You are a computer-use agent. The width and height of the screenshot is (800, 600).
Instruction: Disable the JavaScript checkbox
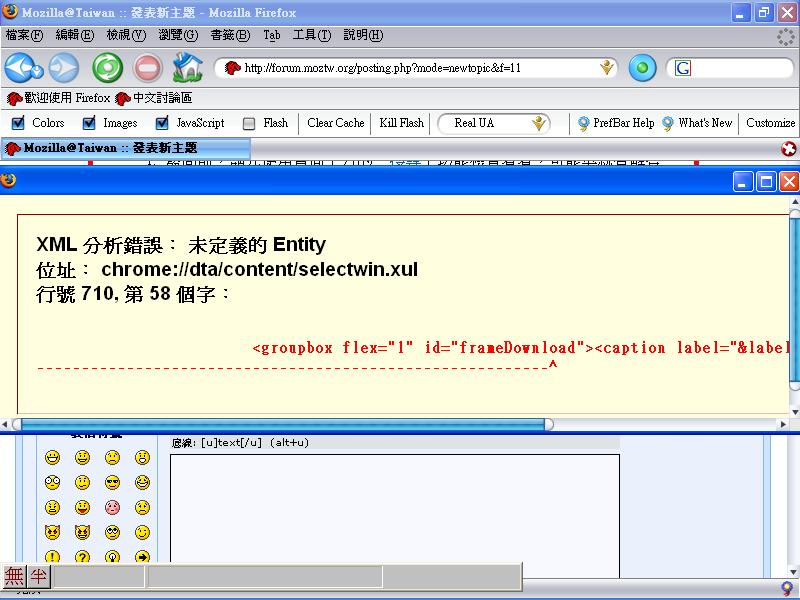162,124
